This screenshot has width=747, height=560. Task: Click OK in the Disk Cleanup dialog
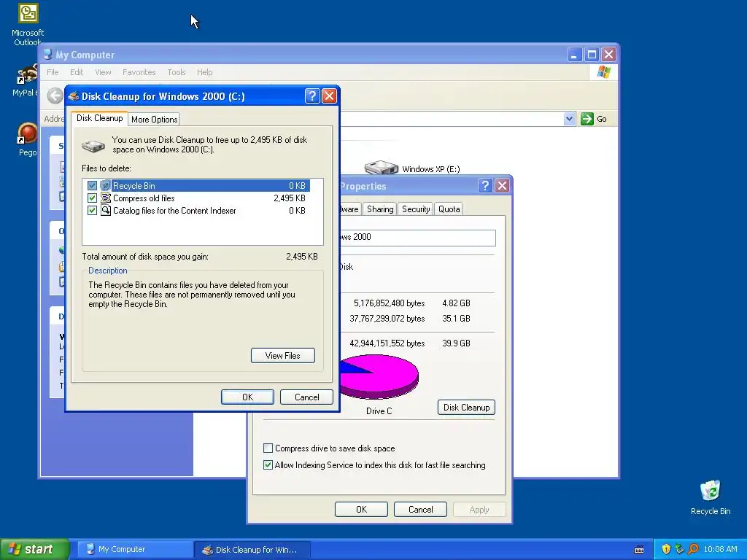(248, 397)
